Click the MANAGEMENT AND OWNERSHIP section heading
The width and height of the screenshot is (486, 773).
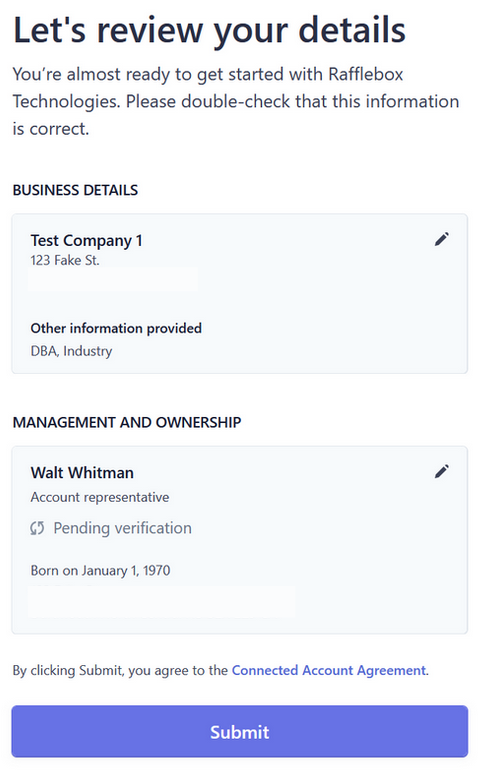(x=127, y=422)
